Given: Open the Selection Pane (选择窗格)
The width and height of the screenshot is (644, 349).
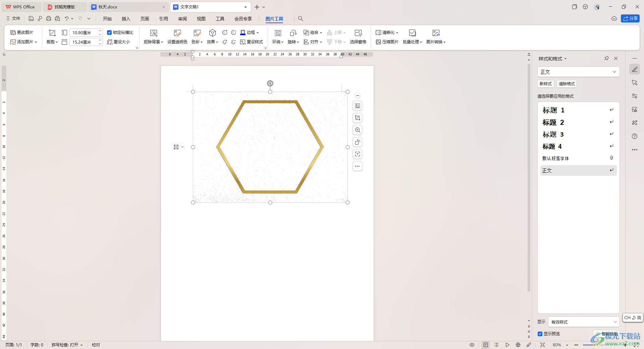Looking at the screenshot, I should (358, 37).
